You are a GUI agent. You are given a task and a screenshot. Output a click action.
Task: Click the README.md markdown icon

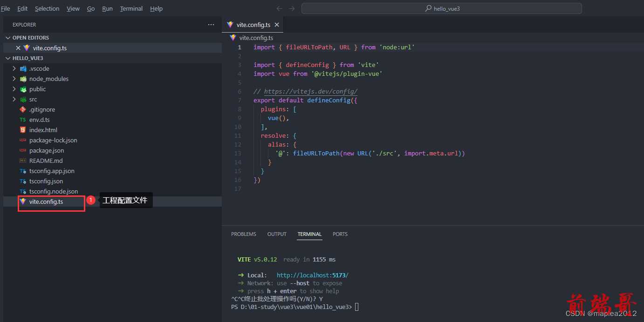click(x=23, y=161)
